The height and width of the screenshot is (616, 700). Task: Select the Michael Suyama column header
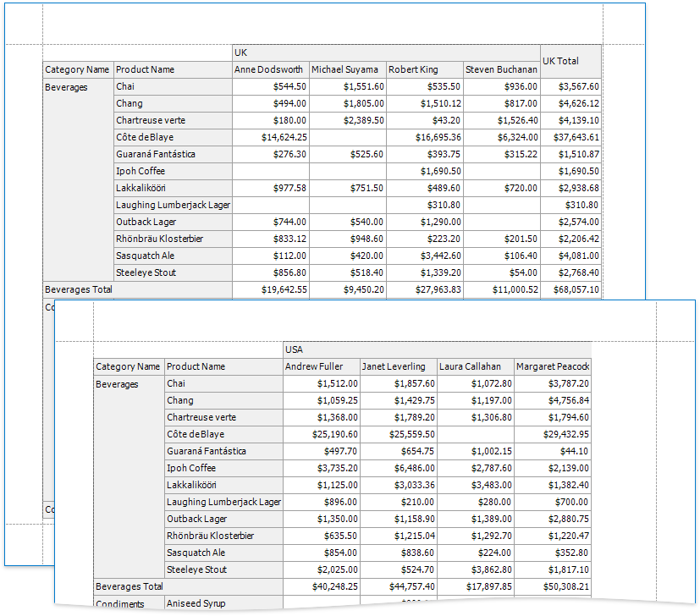tap(347, 69)
